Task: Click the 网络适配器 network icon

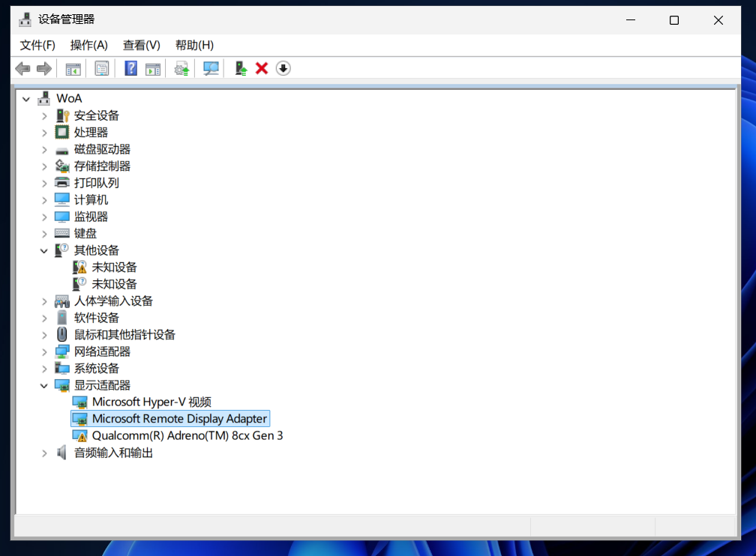Action: coord(62,351)
